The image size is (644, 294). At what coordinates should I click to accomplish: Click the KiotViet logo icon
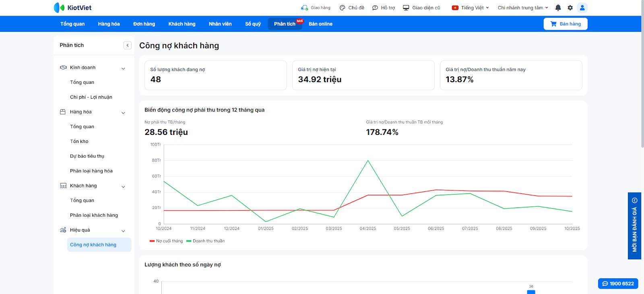[x=59, y=8]
